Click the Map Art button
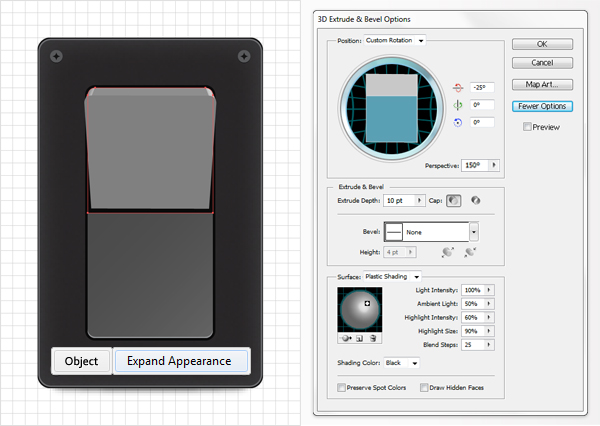Screen dimensions: 600x426 point(542,85)
